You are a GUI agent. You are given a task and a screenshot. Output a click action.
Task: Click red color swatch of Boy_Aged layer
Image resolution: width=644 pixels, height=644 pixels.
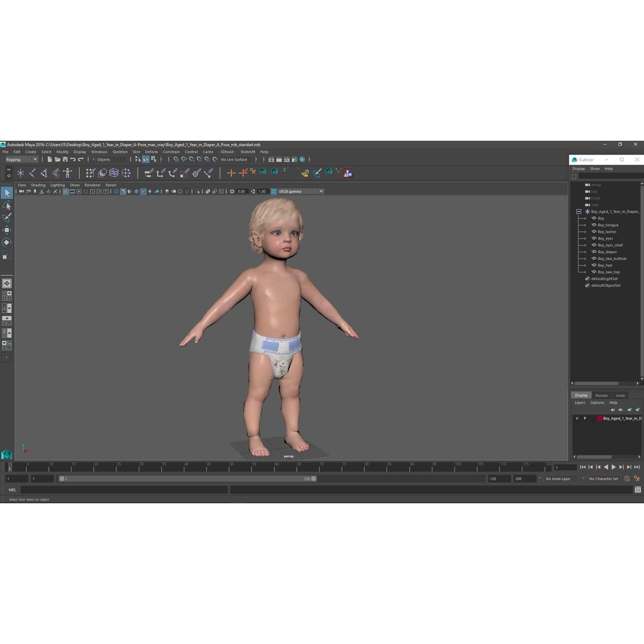pyautogui.click(x=599, y=418)
